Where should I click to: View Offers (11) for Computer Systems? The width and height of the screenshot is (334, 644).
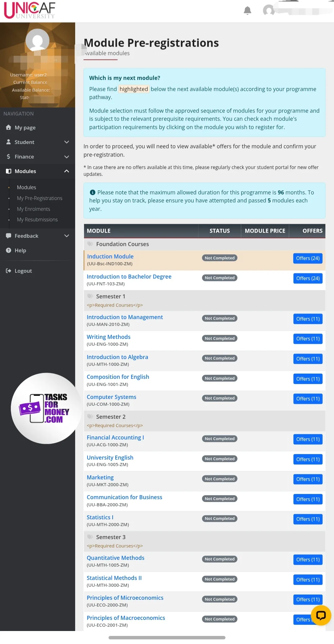pos(308,399)
